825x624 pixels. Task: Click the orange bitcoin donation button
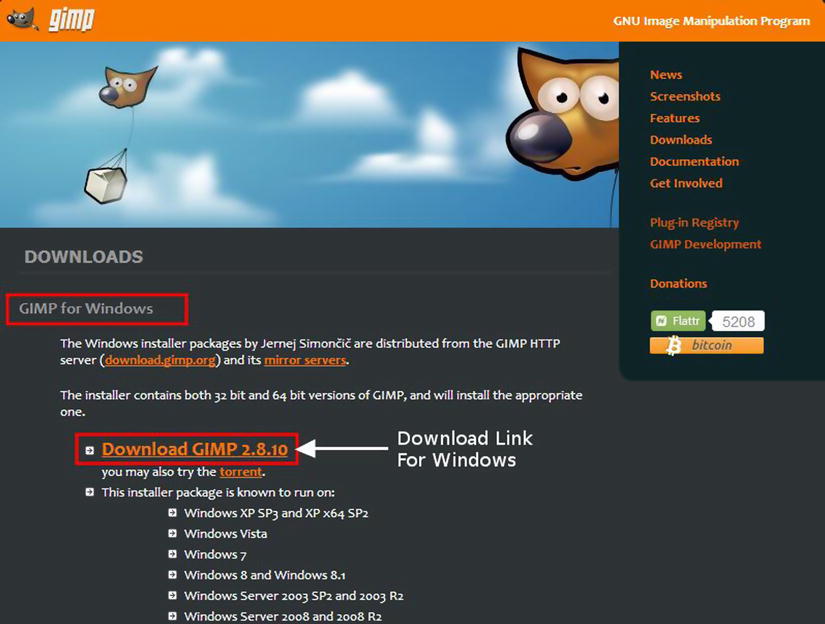pyautogui.click(x=707, y=346)
